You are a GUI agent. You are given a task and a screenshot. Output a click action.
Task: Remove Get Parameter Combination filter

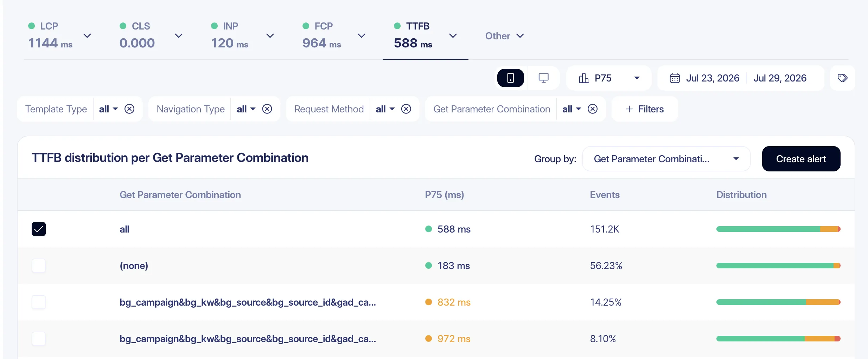tap(593, 109)
